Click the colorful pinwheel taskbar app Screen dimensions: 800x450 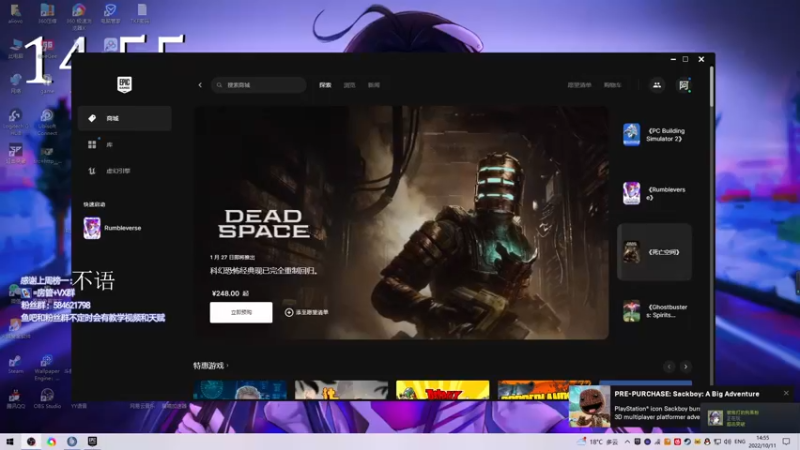click(x=51, y=441)
